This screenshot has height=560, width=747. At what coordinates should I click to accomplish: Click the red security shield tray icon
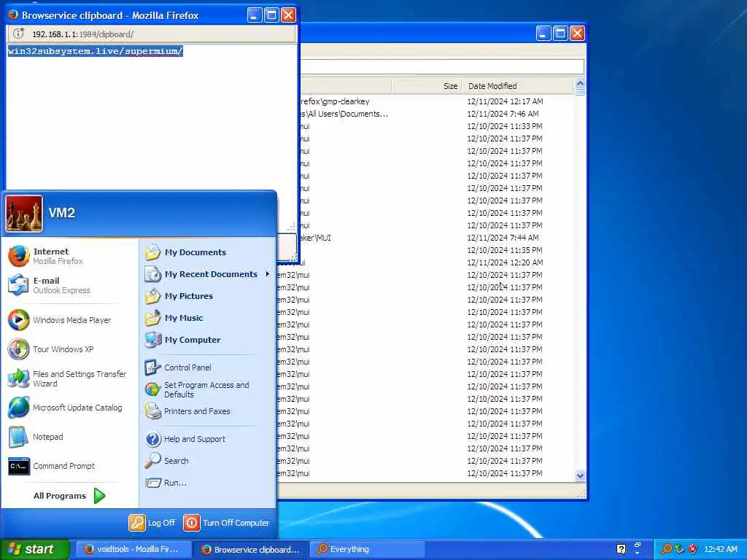[693, 550]
